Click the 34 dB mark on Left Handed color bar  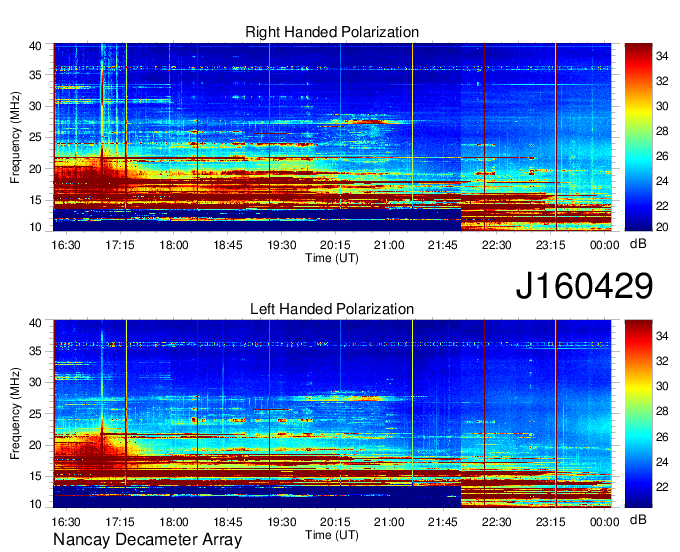click(x=662, y=336)
